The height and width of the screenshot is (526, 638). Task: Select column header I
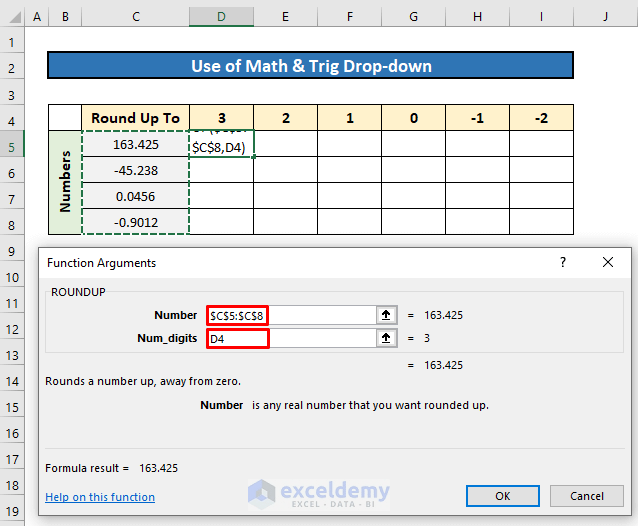pyautogui.click(x=541, y=17)
